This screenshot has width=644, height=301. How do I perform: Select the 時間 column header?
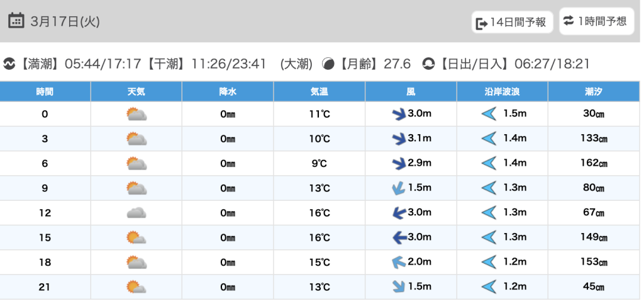point(45,91)
